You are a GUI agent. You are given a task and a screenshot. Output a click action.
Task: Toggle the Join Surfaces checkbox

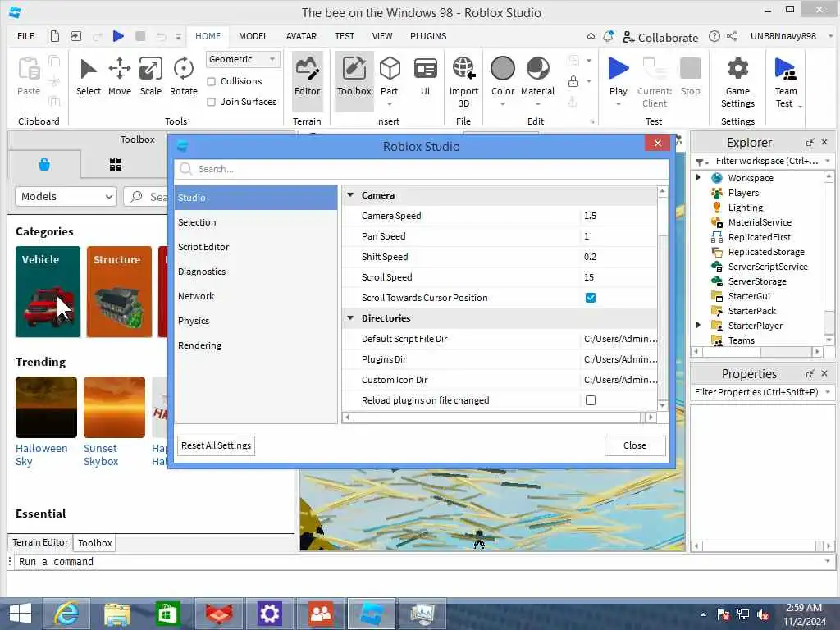(211, 102)
